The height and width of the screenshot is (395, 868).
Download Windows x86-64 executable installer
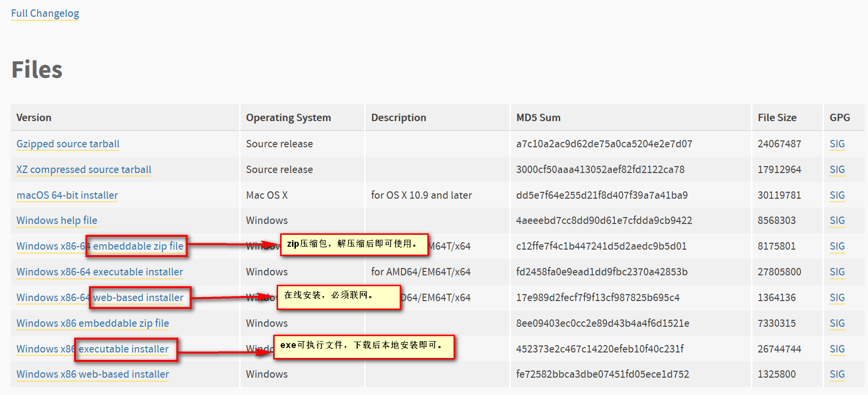coord(99,272)
